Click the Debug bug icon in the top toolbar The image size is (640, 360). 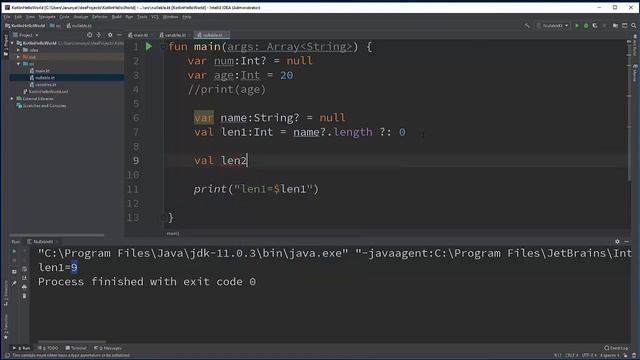coord(586,26)
